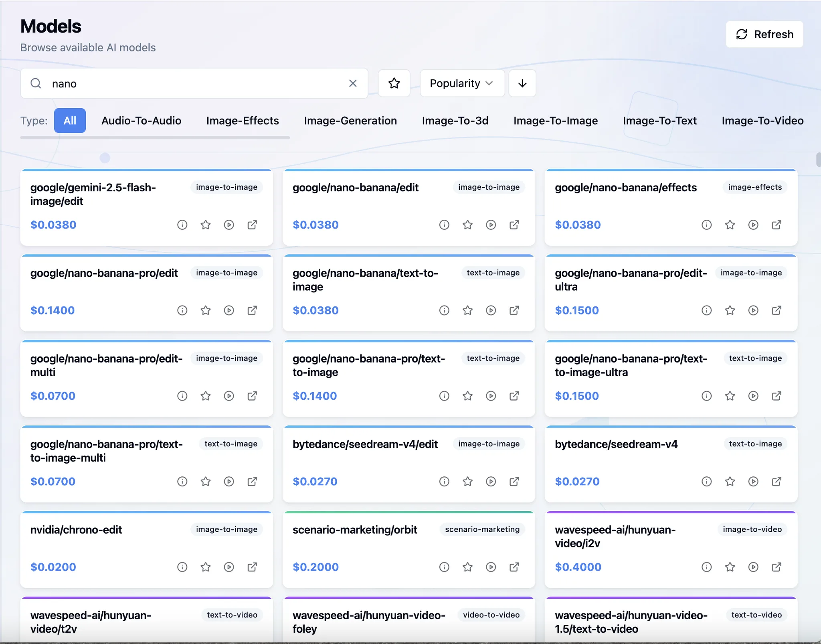Click play icon on scenario-marketing/orbit card
Viewport: 821px width, 644px height.
pos(491,567)
